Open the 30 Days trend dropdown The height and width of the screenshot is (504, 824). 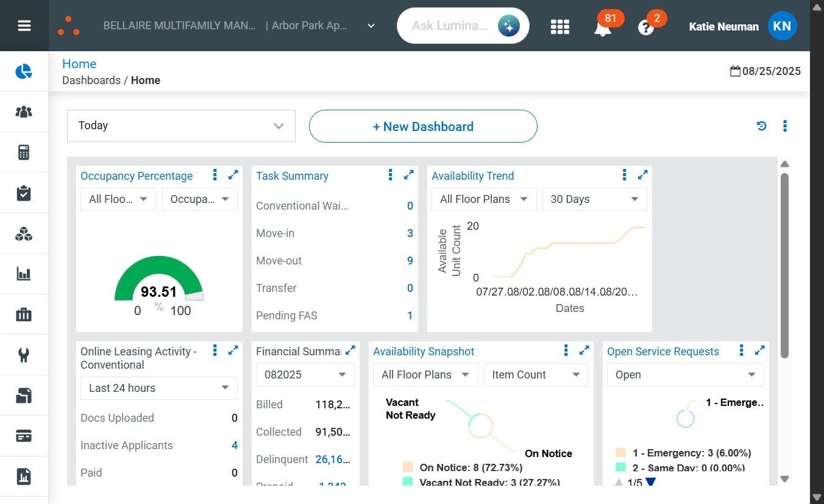point(594,199)
